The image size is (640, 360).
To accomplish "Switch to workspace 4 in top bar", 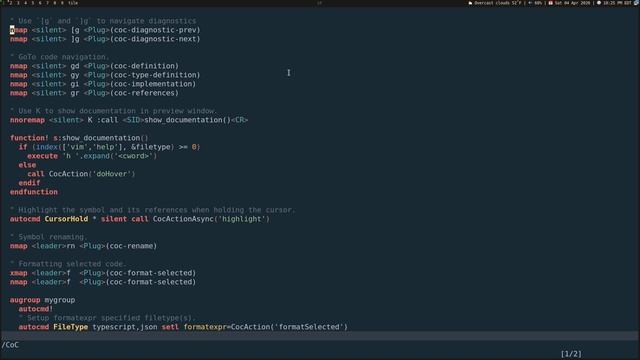I will [x=26, y=3].
